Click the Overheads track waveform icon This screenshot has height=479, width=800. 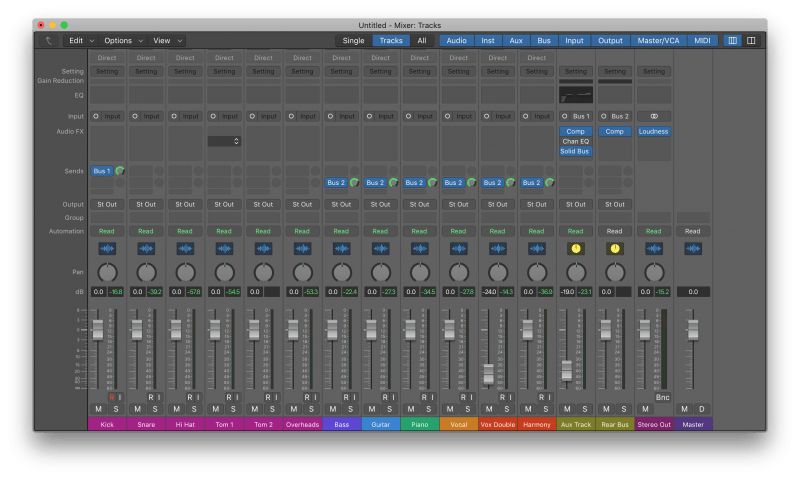coord(303,248)
